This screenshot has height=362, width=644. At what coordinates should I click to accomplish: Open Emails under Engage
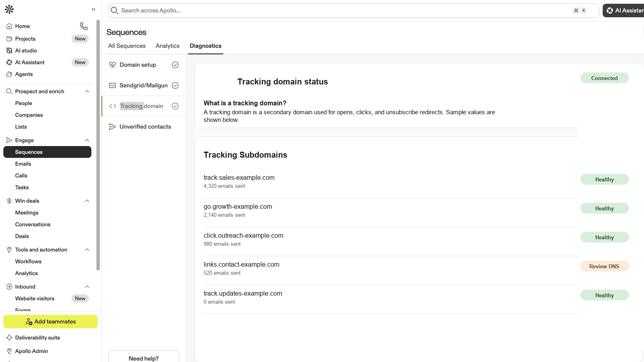23,164
